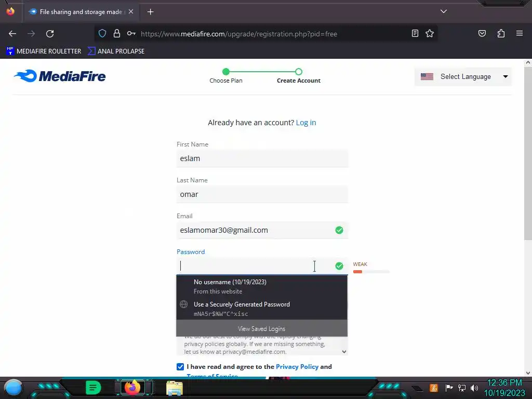The height and width of the screenshot is (399, 532).
Task: Click the MediaFire logo
Action: [x=60, y=76]
